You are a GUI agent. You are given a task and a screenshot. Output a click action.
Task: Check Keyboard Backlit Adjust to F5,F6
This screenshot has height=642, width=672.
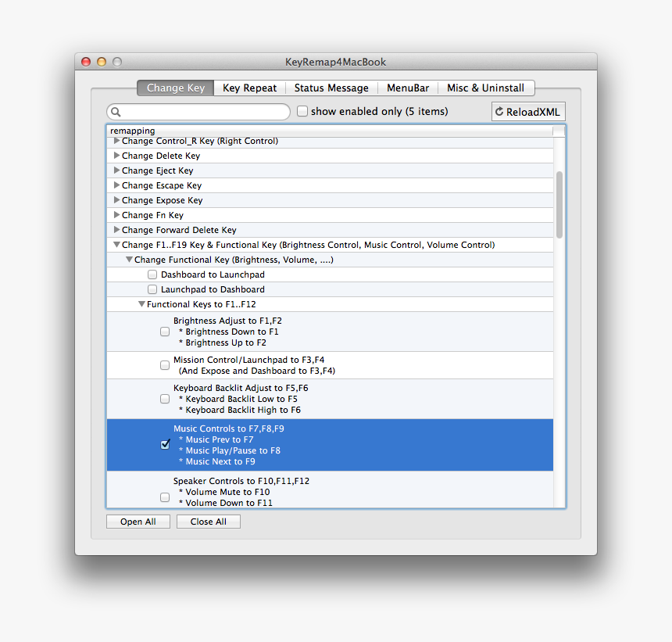click(165, 399)
